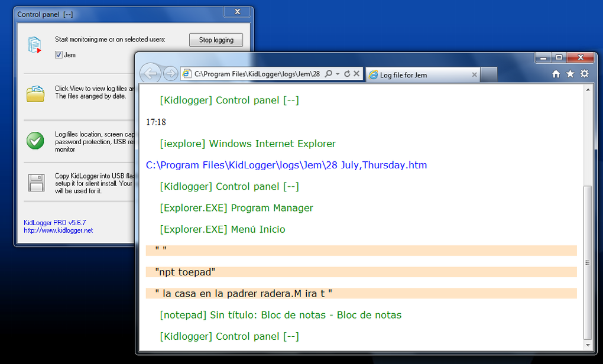This screenshot has width=603, height=364.
Task: Click the magnifier search icon in address bar
Action: [x=329, y=74]
